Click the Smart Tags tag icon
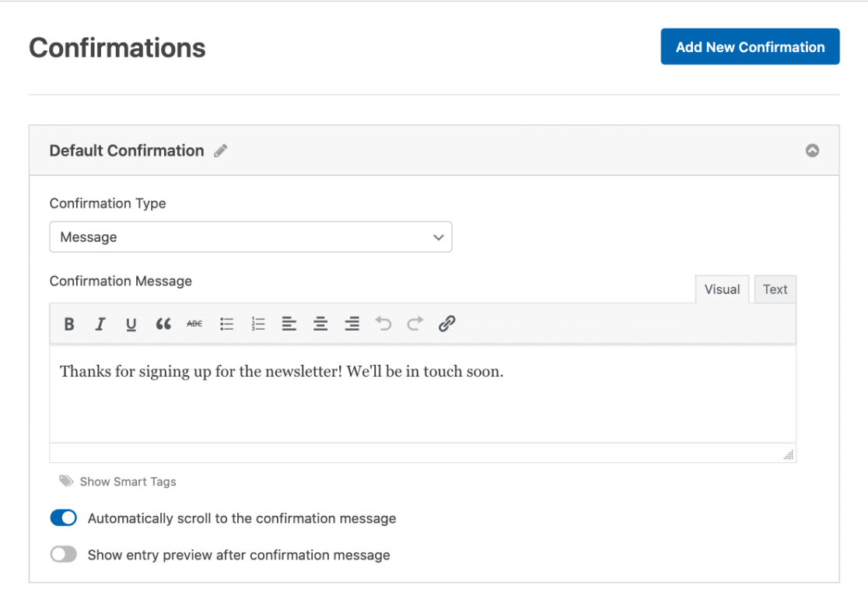Viewport: 868px width, 603px height. (66, 481)
